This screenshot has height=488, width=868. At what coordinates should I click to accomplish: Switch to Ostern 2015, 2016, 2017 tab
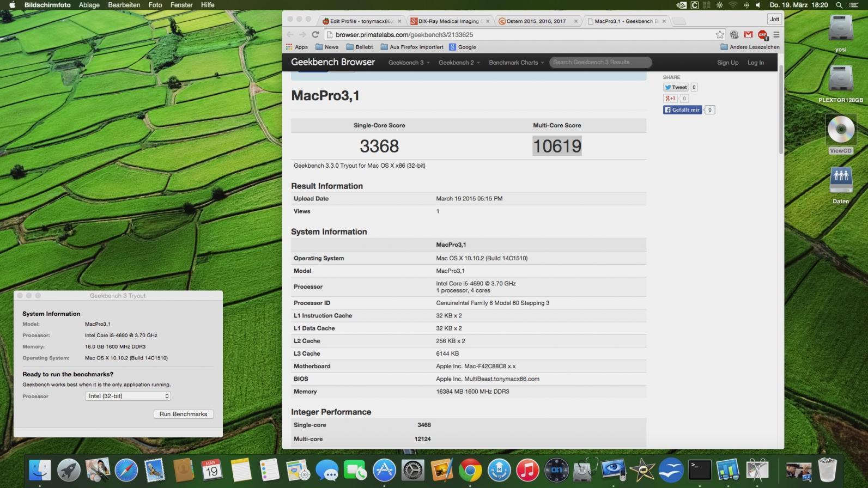[538, 21]
